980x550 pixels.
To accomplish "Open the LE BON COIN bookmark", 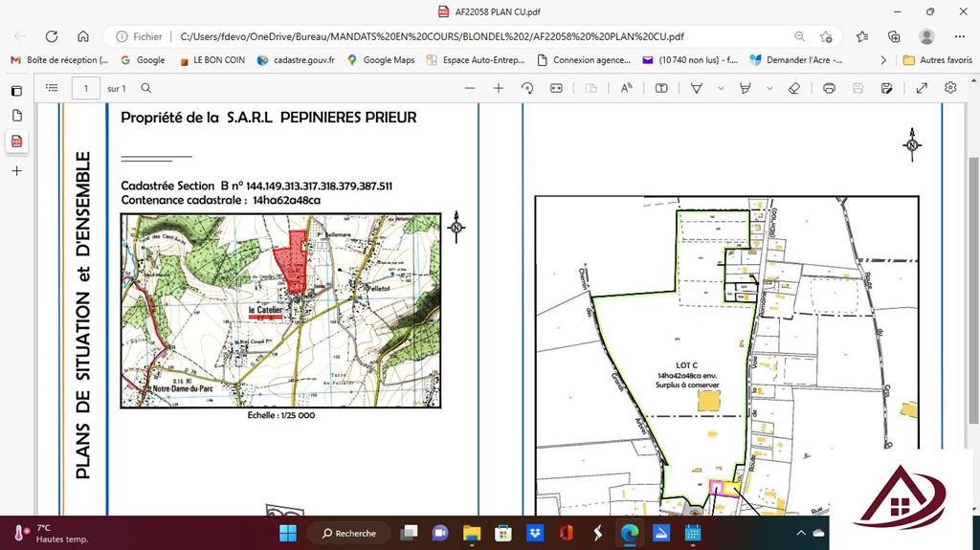I will (212, 60).
